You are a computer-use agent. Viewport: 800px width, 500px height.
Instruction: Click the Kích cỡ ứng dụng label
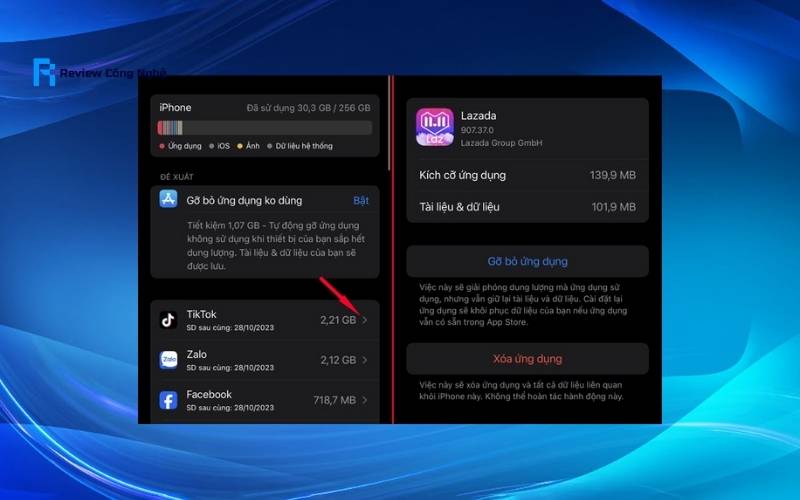pos(463,176)
